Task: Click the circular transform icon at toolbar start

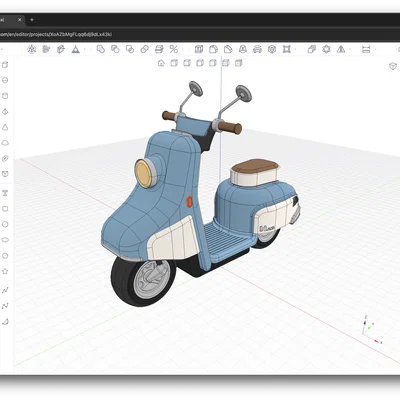Action: (31, 49)
